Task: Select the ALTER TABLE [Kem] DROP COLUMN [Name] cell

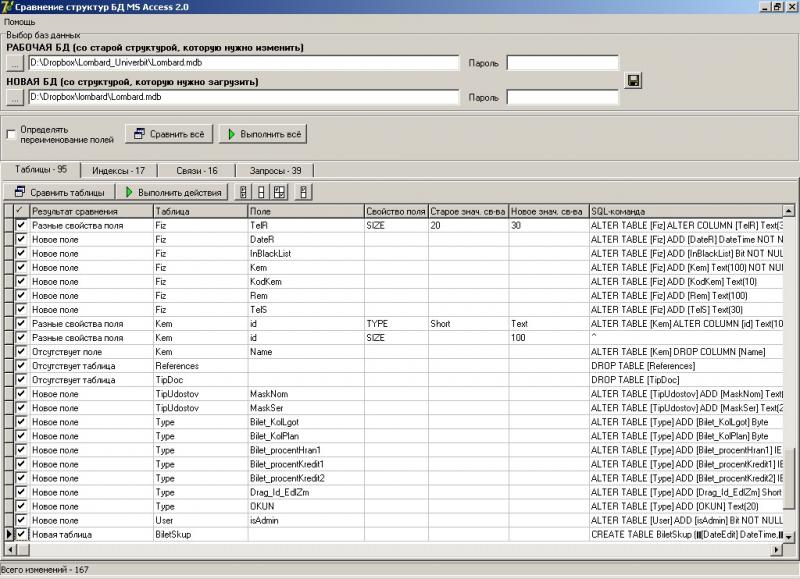Action: (686, 351)
